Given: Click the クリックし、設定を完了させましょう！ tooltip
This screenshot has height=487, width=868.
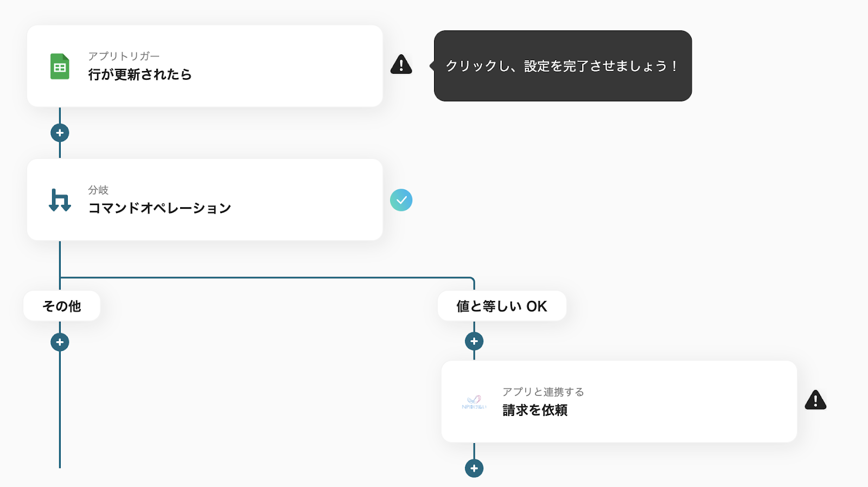Looking at the screenshot, I should [x=563, y=66].
